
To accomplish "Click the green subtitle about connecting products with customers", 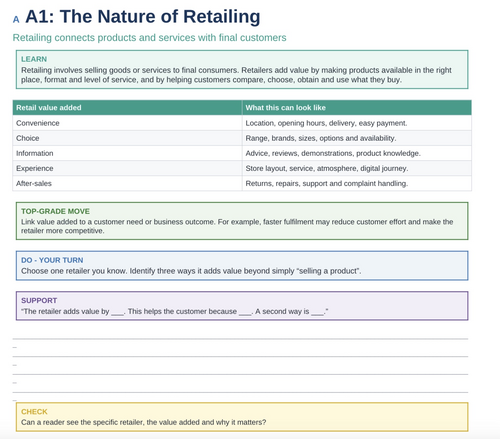I will pos(149,38).
